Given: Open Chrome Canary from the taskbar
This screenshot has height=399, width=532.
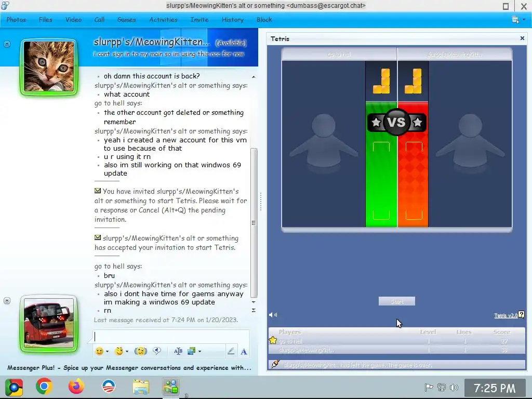Looking at the screenshot, I should pos(14,387).
